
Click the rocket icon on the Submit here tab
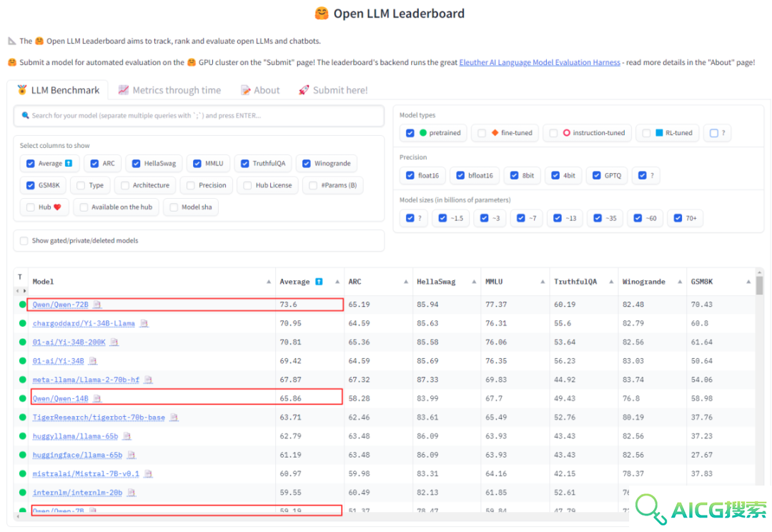click(x=304, y=90)
